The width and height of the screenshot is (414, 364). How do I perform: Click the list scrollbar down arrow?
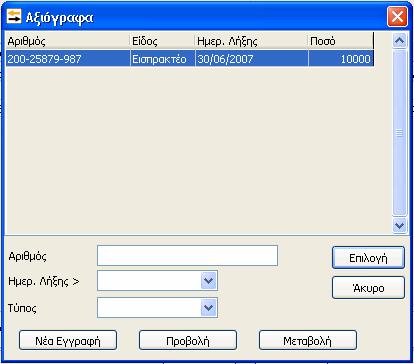[399, 225]
